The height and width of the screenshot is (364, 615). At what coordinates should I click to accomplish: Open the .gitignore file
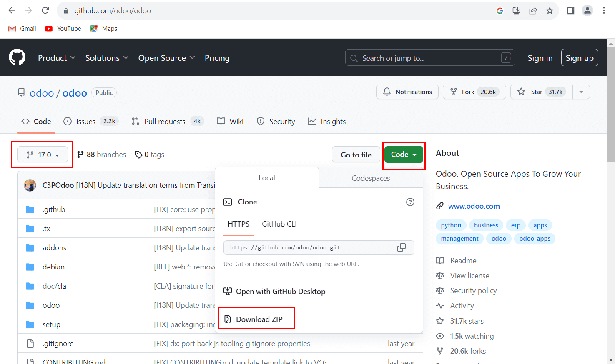(x=58, y=344)
